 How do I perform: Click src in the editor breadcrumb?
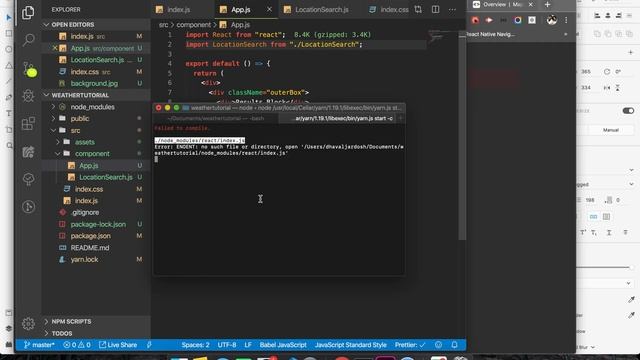click(x=163, y=25)
